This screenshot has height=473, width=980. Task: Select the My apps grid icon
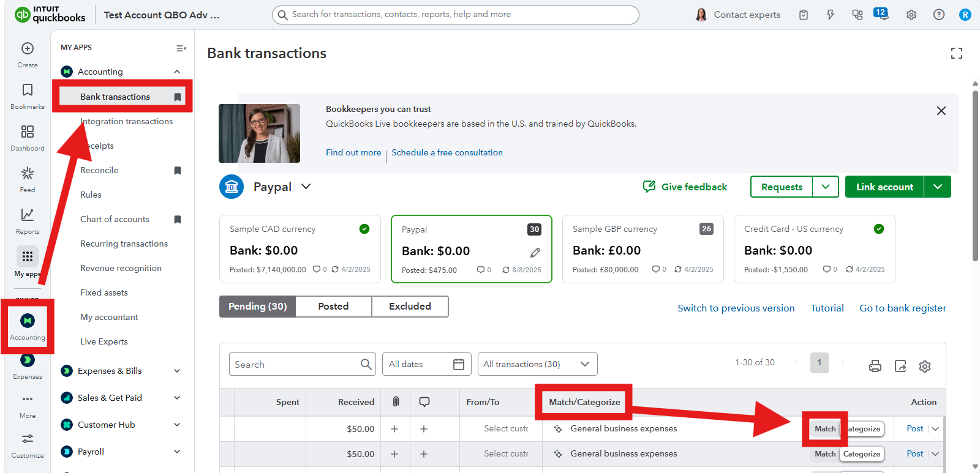[x=28, y=256]
